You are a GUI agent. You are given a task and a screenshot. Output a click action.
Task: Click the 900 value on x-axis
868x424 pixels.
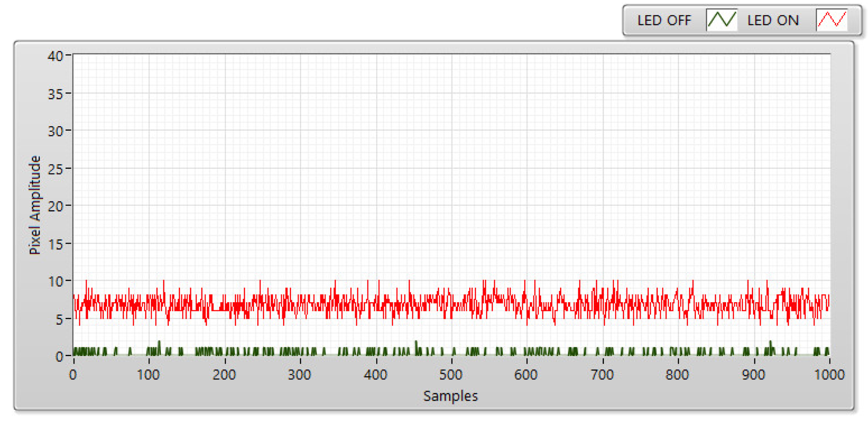pyautogui.click(x=753, y=375)
